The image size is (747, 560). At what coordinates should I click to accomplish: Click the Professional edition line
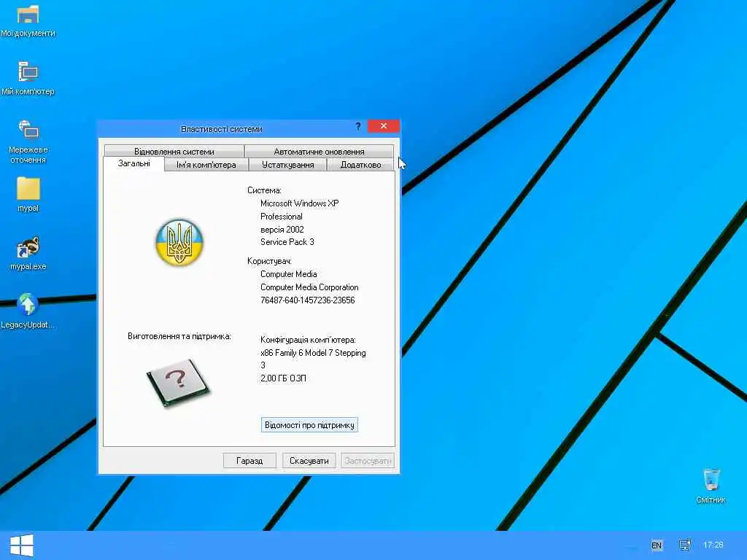[x=281, y=217]
